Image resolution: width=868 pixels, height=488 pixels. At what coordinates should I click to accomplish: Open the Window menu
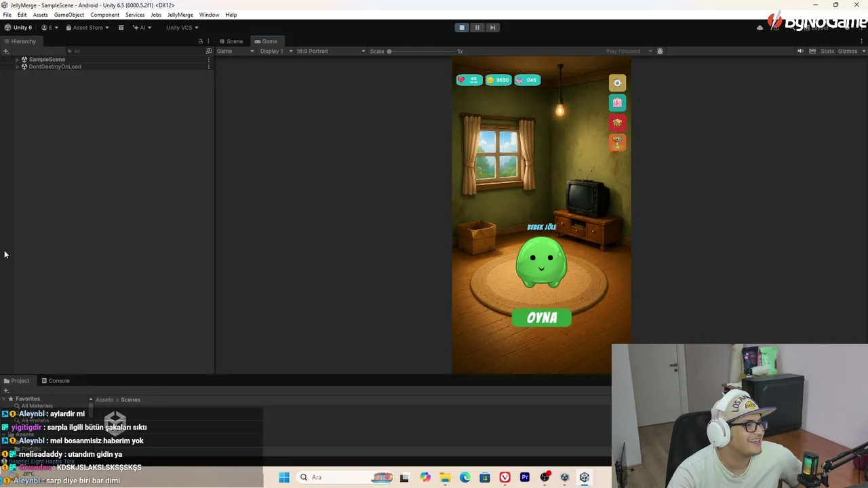pos(209,15)
